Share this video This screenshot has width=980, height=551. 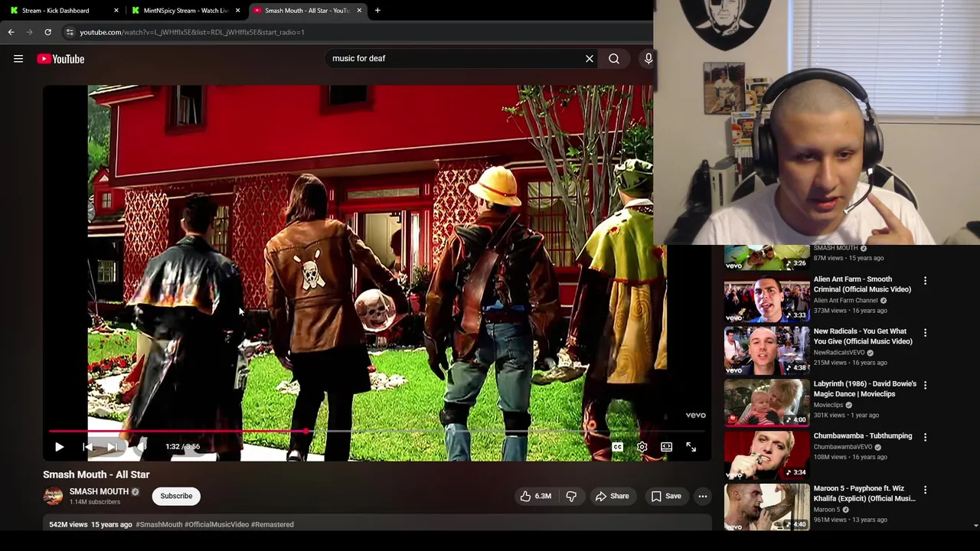612,496
